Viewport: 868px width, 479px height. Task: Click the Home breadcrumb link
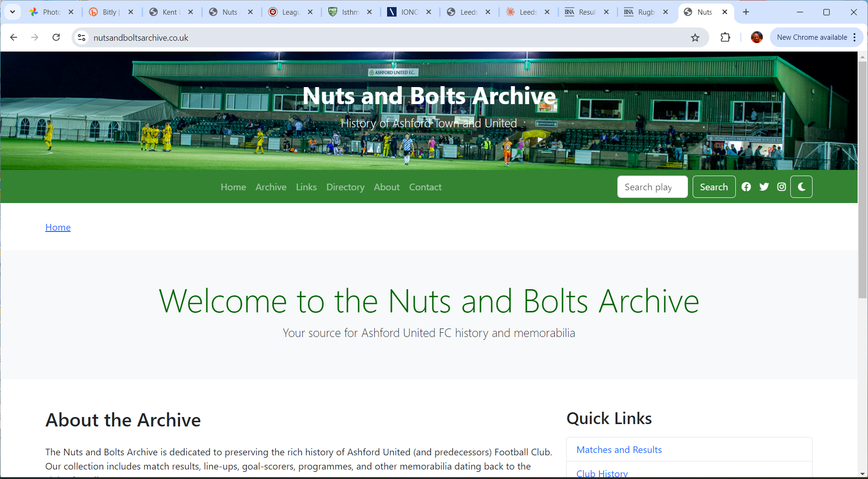[58, 227]
